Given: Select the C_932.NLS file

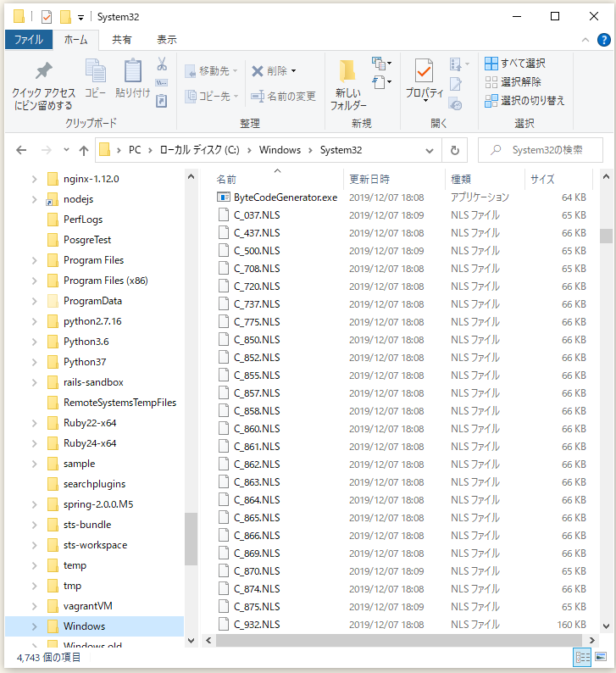Looking at the screenshot, I should 257,625.
